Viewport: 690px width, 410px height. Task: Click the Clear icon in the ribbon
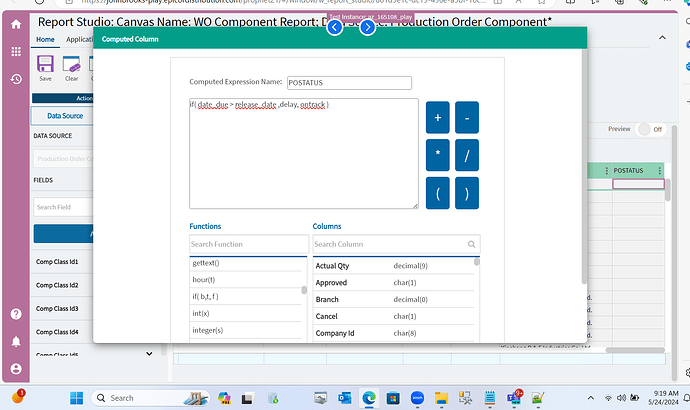71,64
